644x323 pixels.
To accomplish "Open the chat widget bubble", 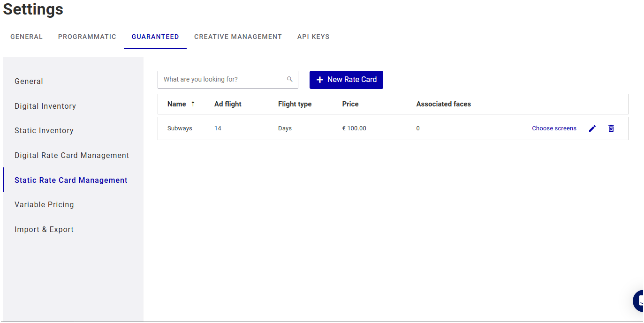I will 639,300.
